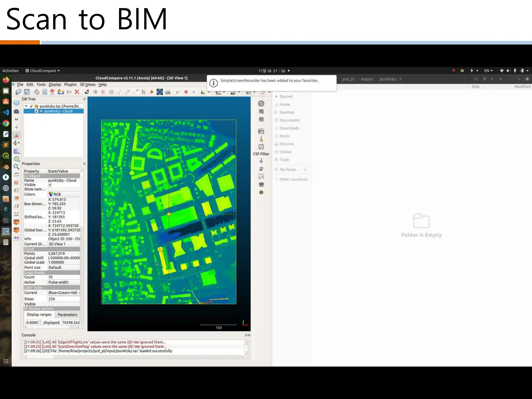Set the back view cube icon

[16, 230]
